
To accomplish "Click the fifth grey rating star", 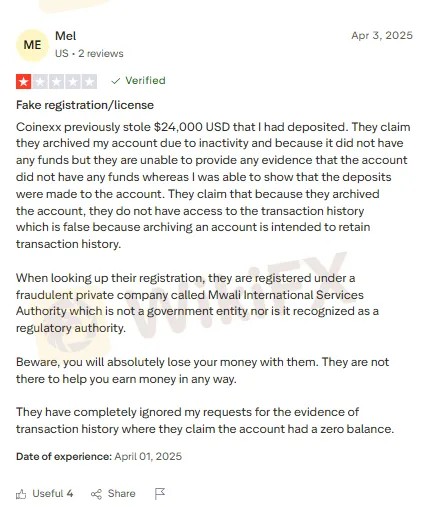I will coord(89,82).
